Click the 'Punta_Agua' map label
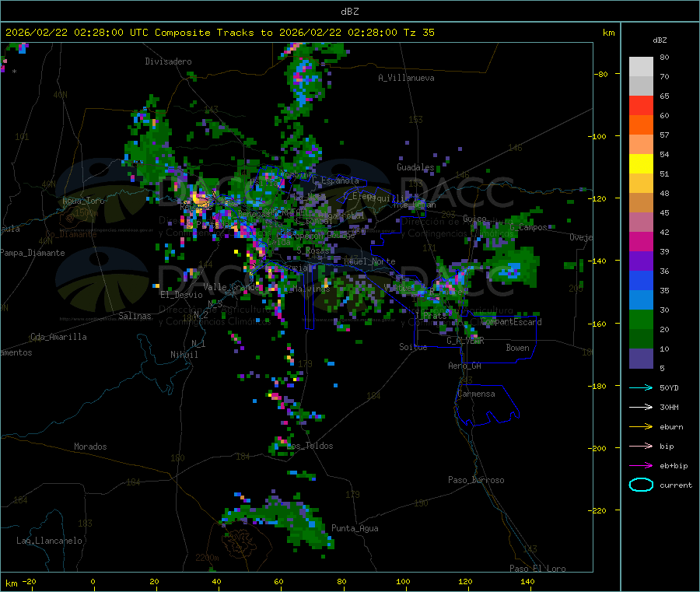This screenshot has height=592, width=700. [x=355, y=528]
